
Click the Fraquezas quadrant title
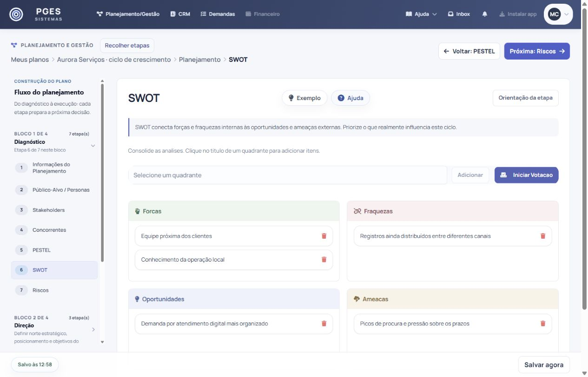pyautogui.click(x=378, y=211)
